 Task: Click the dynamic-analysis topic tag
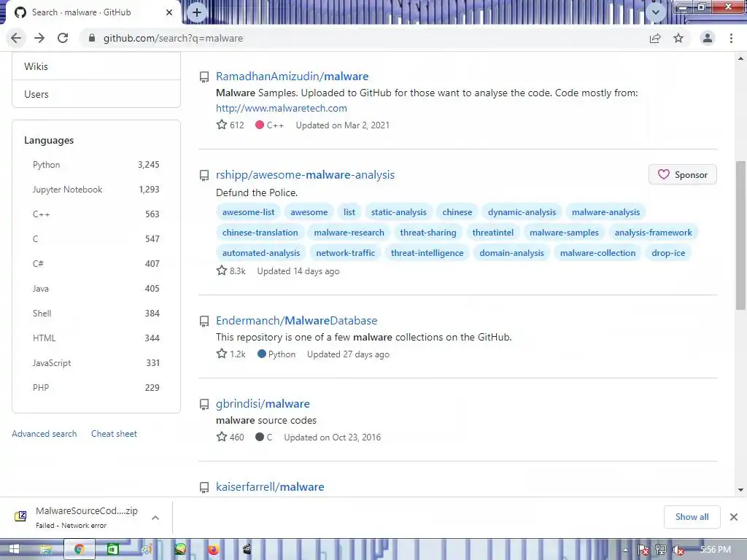click(x=522, y=212)
